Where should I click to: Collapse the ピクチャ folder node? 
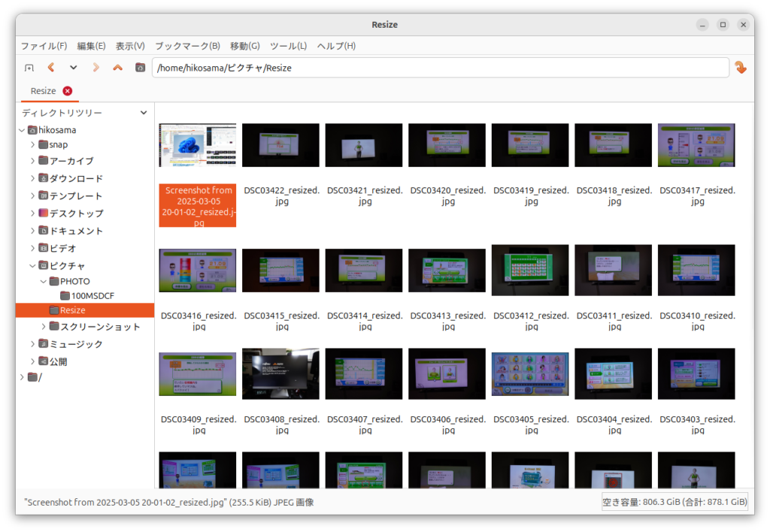pos(33,265)
